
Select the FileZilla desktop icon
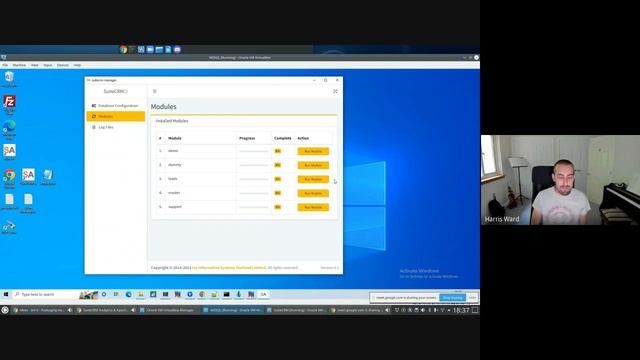click(x=9, y=105)
